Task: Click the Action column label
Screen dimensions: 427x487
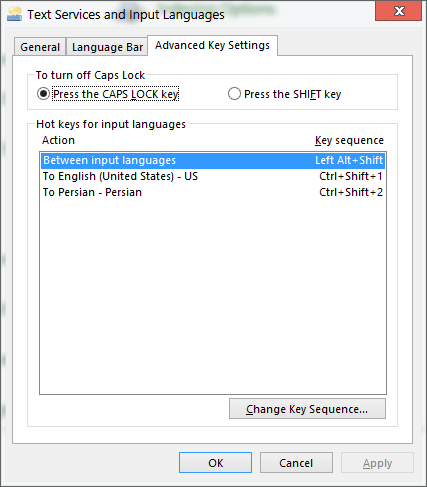Action: (58, 140)
